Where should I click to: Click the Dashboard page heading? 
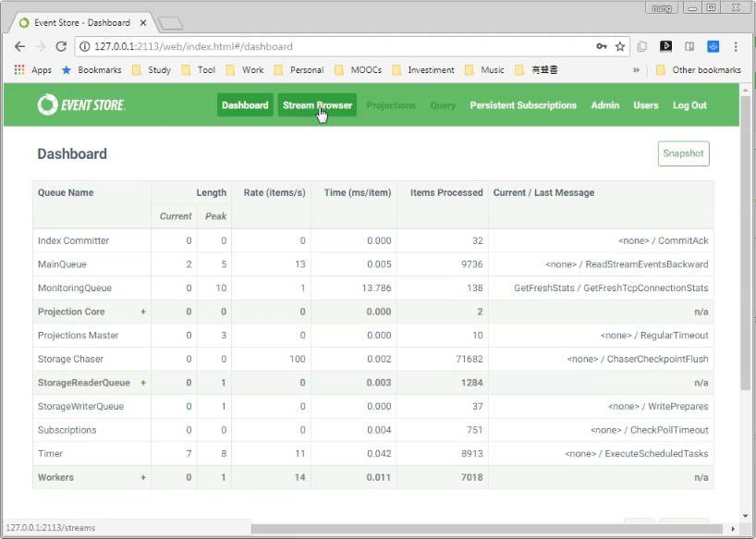tap(72, 153)
